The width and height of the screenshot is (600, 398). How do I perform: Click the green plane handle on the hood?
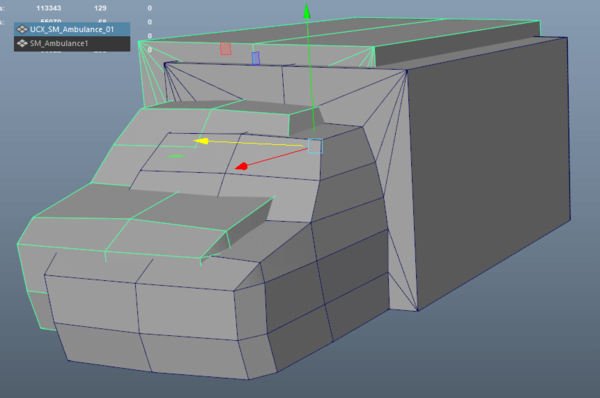pyautogui.click(x=176, y=156)
